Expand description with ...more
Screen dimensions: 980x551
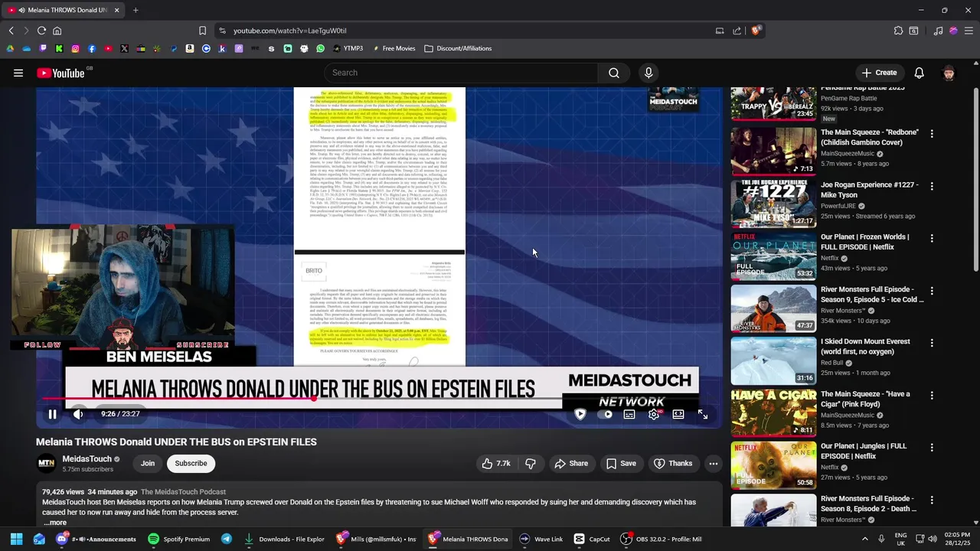54,523
